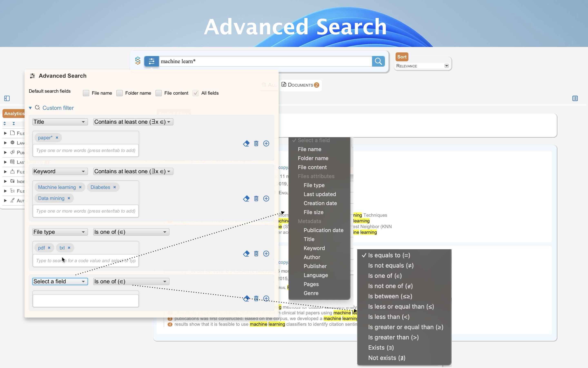Click the magnifier search button
The height and width of the screenshot is (368, 588).
[378, 61]
